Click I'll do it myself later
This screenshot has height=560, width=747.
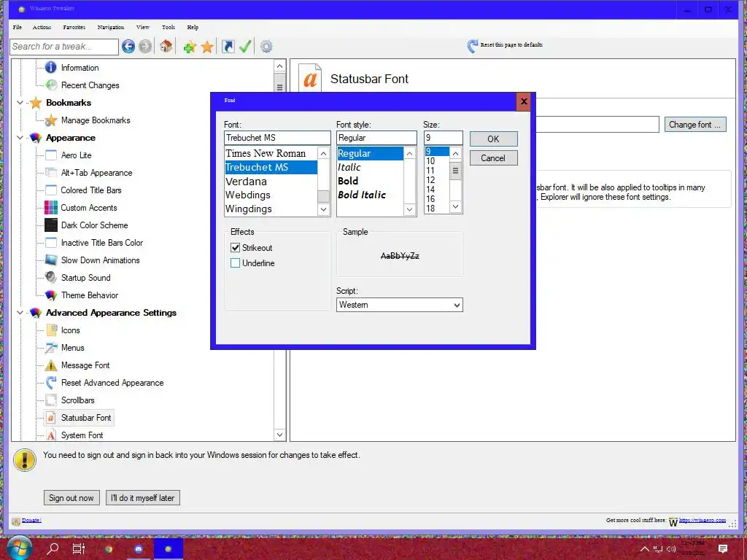[x=143, y=497]
